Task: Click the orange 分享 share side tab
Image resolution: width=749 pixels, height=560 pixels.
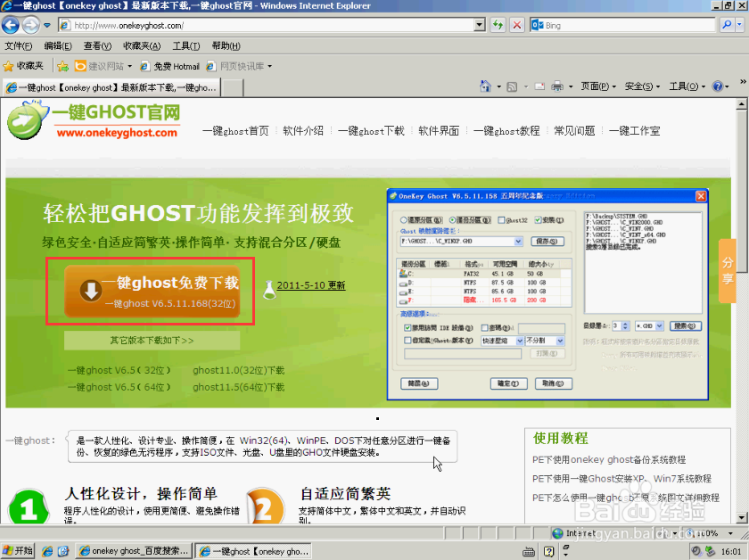Action: (727, 270)
